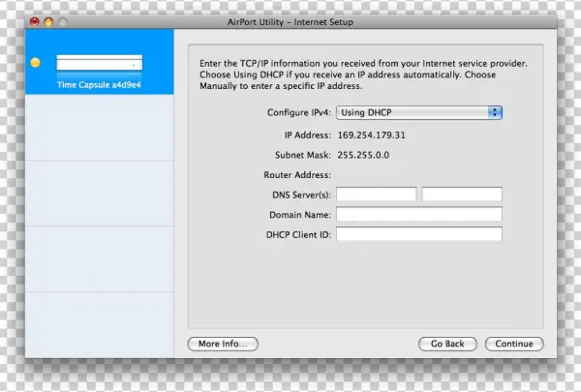
Task: Click the TCP/IP instructions paragraph
Action: pos(363,75)
